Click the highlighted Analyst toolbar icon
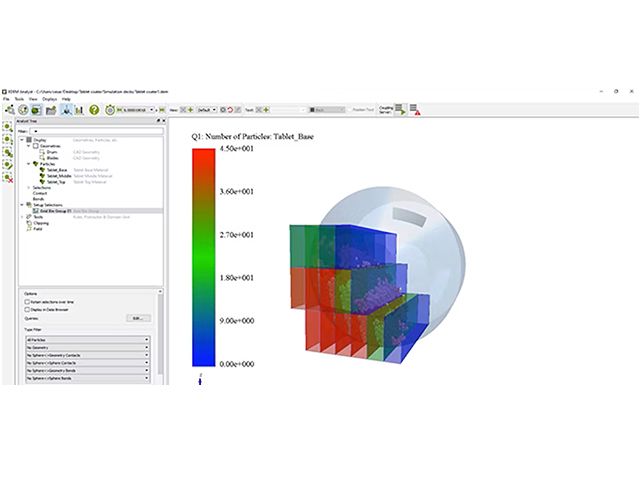 [36, 109]
